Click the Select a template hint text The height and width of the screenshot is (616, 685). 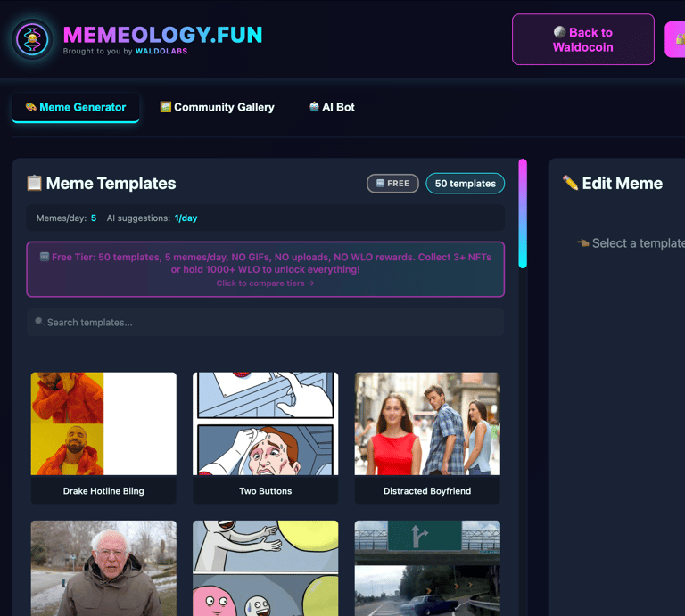(x=639, y=243)
